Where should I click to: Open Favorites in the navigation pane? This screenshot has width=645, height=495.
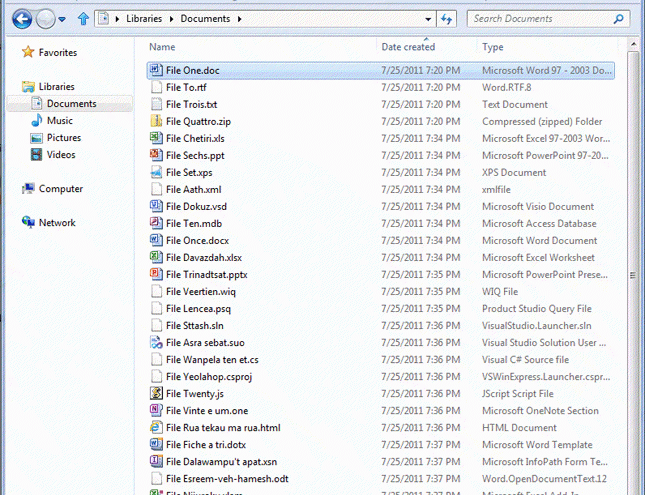click(x=58, y=52)
